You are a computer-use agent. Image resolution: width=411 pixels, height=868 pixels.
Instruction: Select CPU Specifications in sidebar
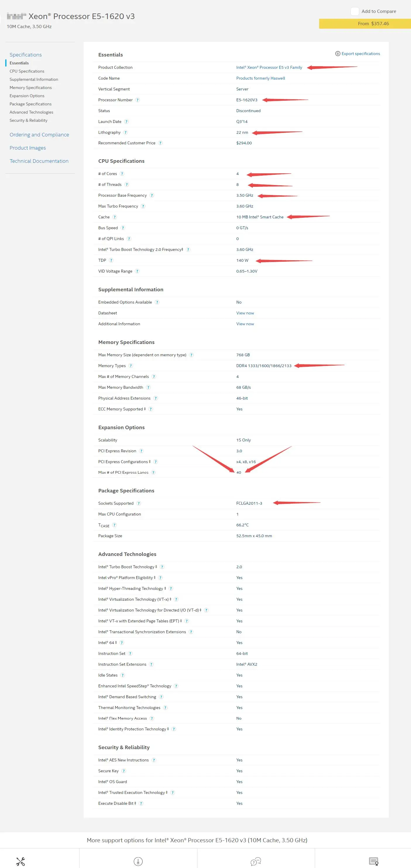[27, 71]
